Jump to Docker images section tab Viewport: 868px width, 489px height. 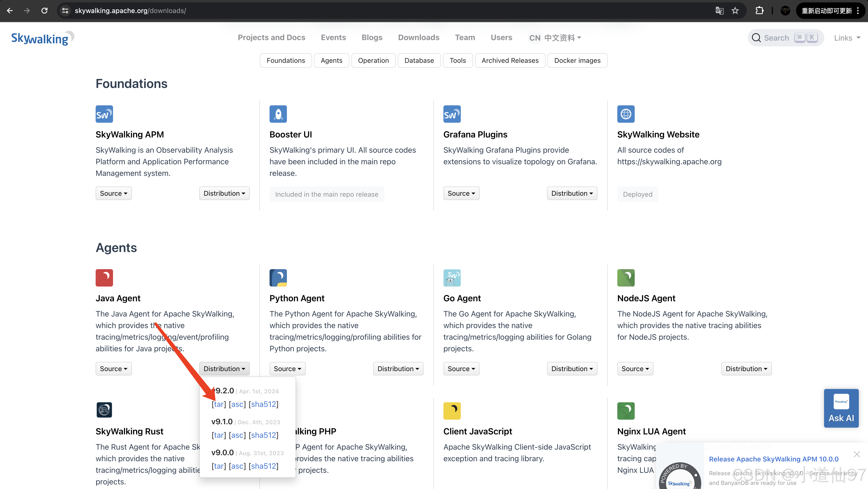577,60
